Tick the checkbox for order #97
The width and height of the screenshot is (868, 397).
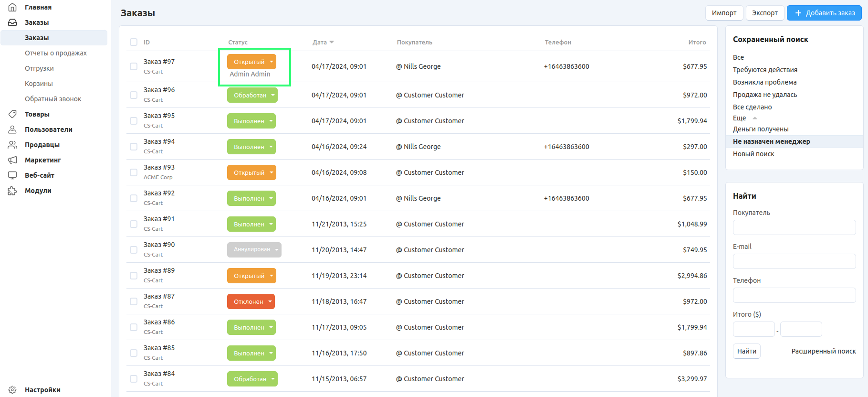[134, 66]
